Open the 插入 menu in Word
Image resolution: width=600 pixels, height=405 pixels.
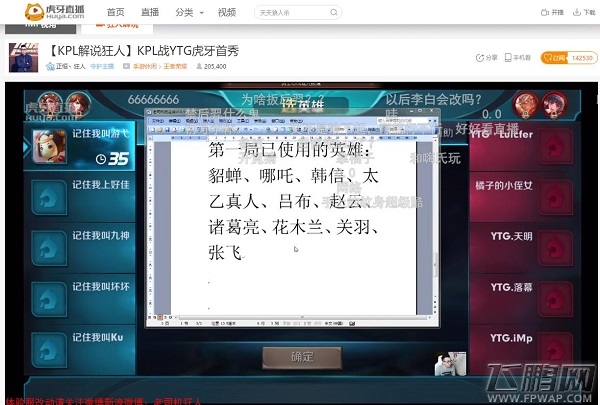[209, 121]
